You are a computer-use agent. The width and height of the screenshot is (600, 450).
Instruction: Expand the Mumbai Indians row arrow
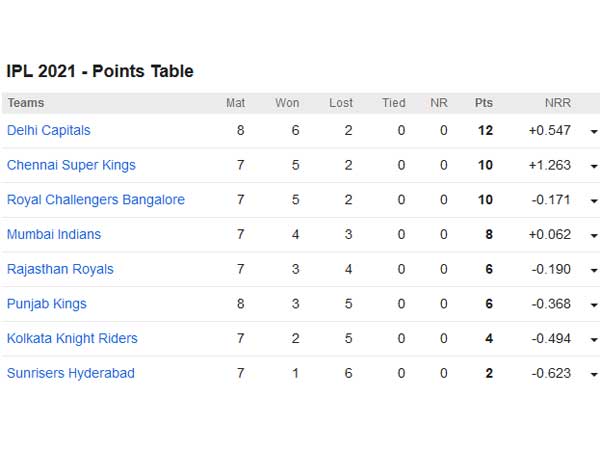pyautogui.click(x=593, y=236)
